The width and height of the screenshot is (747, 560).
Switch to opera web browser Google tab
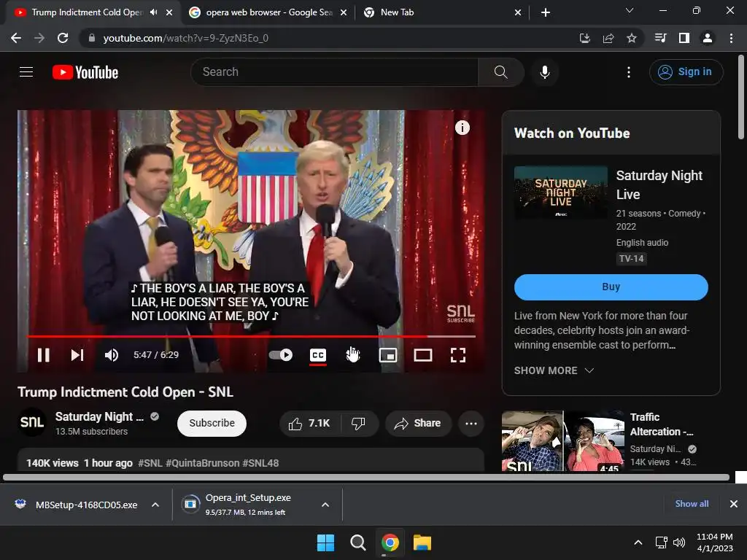268,12
